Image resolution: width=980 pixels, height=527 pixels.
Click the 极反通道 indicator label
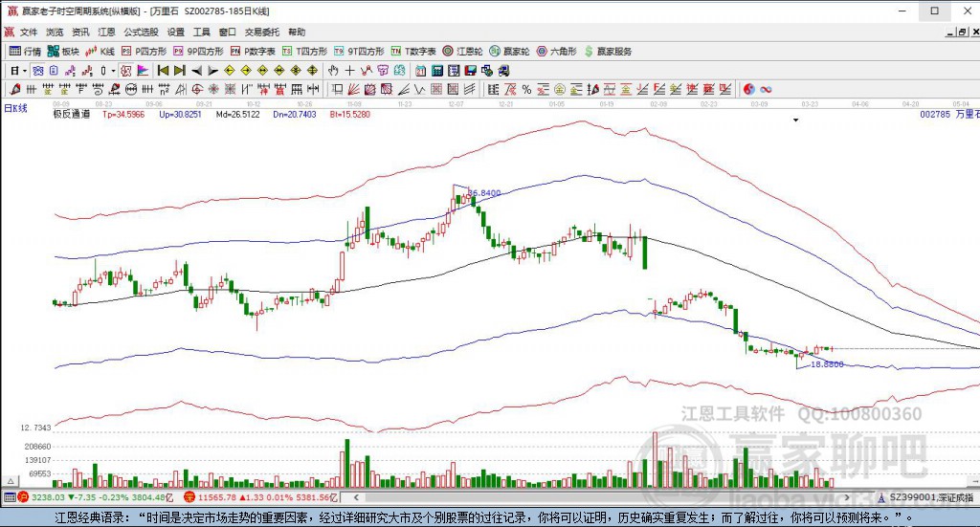[x=71, y=114]
